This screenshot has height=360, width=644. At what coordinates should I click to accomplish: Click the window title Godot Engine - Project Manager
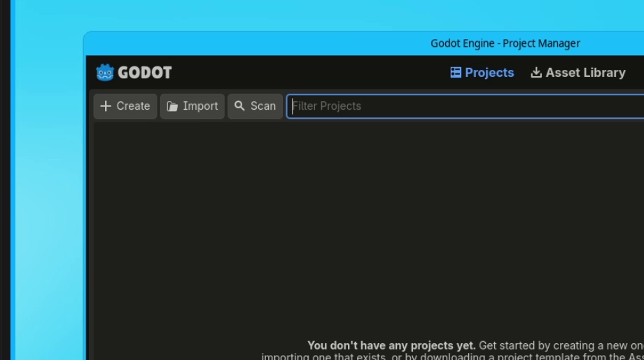click(x=505, y=43)
